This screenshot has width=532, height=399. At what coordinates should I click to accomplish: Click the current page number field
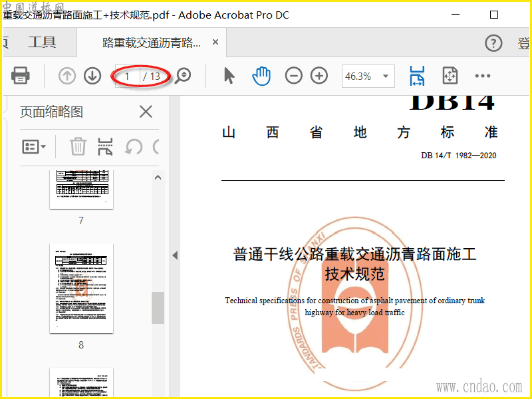[x=128, y=76]
